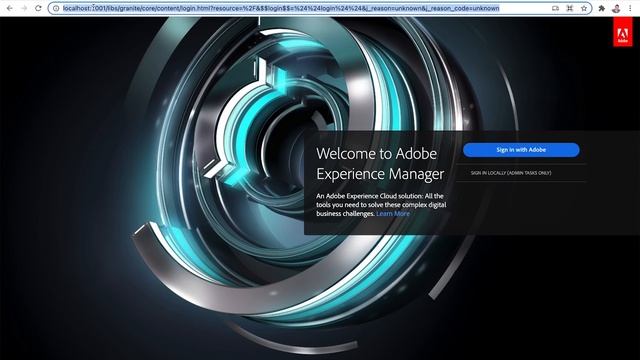The image size is (640, 360).
Task: Open the Chrome three-dot menu
Action: (630, 8)
